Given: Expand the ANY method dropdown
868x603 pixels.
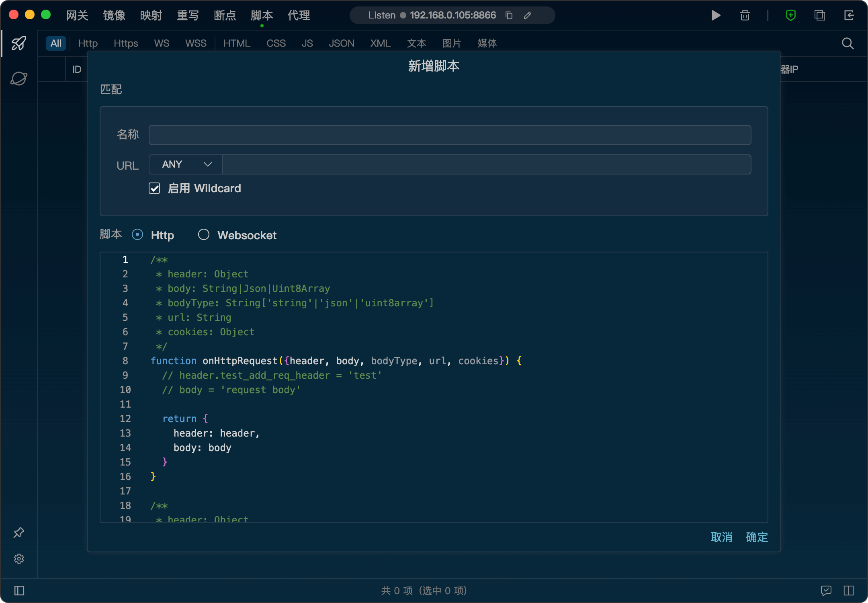Looking at the screenshot, I should click(x=186, y=164).
